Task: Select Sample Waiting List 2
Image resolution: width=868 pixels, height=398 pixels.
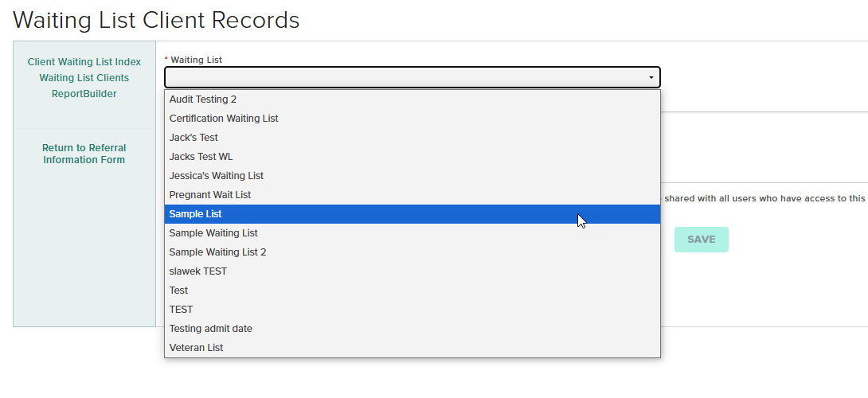Action: (x=217, y=252)
